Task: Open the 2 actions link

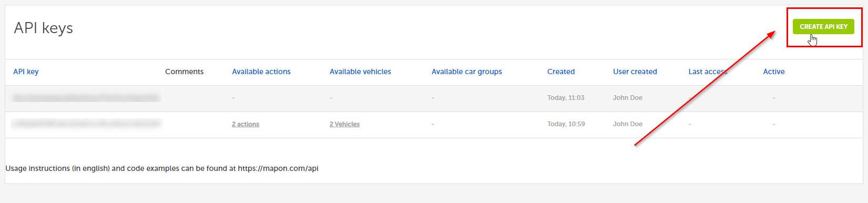Action: 246,124
